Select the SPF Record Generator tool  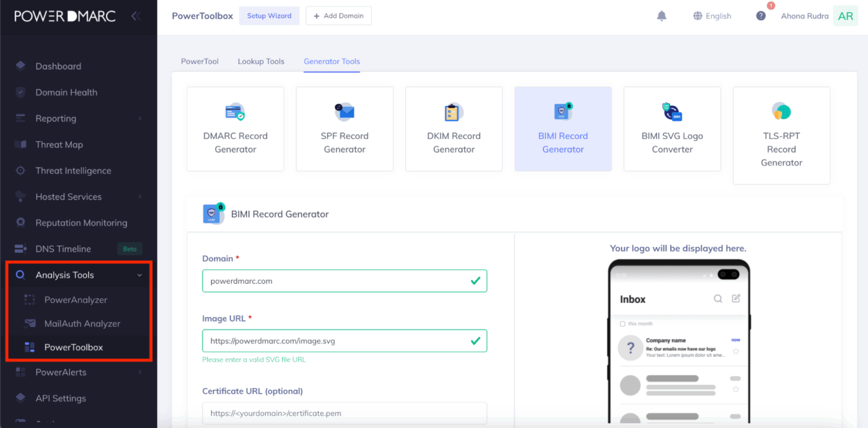344,129
